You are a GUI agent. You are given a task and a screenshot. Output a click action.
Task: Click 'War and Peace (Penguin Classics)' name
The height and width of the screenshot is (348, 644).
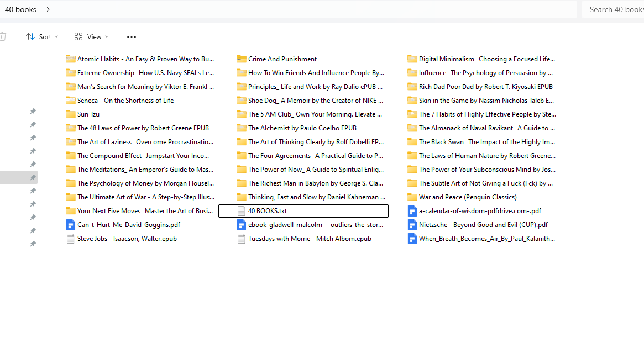coord(468,197)
